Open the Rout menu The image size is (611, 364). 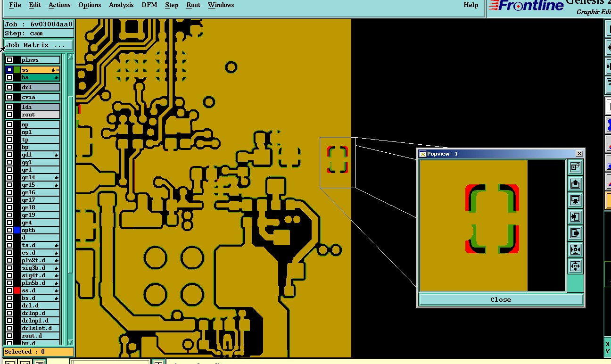193,5
